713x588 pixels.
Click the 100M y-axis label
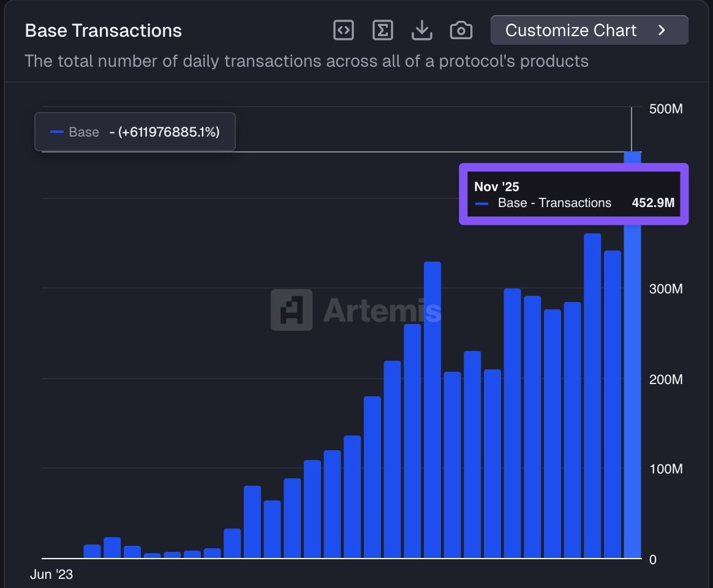click(665, 469)
